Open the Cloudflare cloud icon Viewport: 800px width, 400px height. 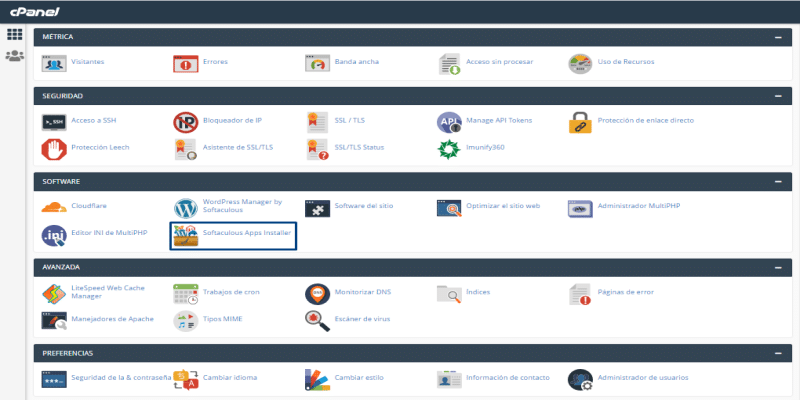pyautogui.click(x=54, y=207)
